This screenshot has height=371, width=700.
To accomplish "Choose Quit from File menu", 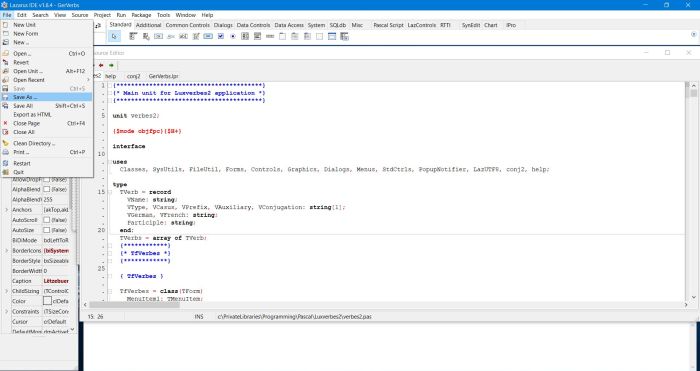I will point(46,172).
